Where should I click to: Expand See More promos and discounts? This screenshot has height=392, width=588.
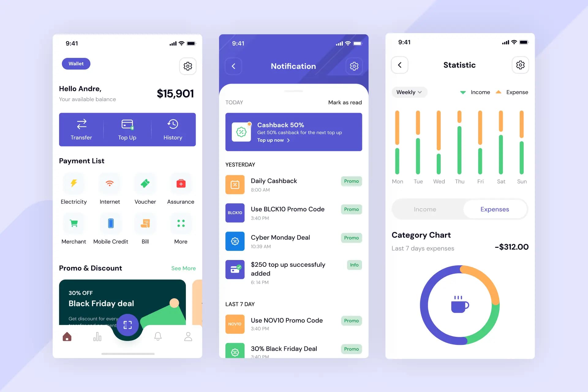click(x=183, y=268)
